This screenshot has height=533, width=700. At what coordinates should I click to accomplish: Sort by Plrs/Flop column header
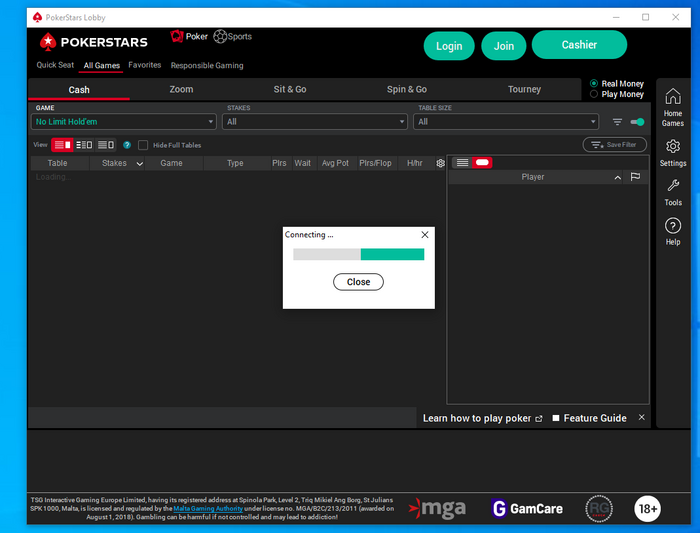pos(375,163)
